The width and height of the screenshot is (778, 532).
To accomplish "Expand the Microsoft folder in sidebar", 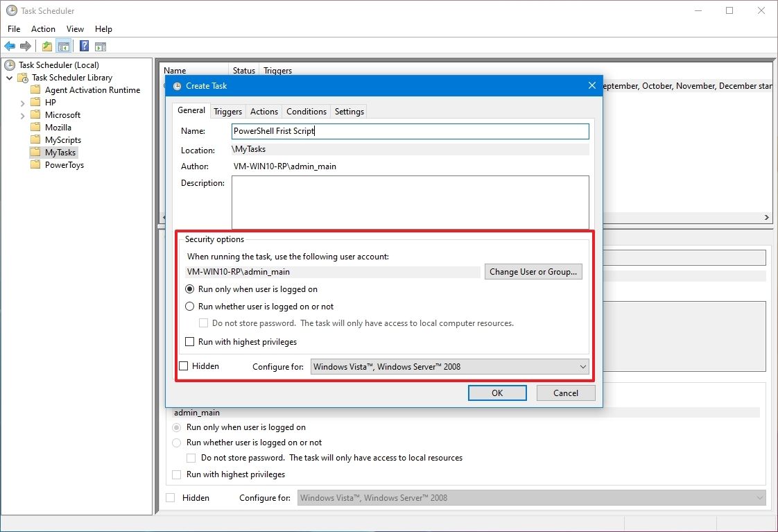I will (x=22, y=114).
